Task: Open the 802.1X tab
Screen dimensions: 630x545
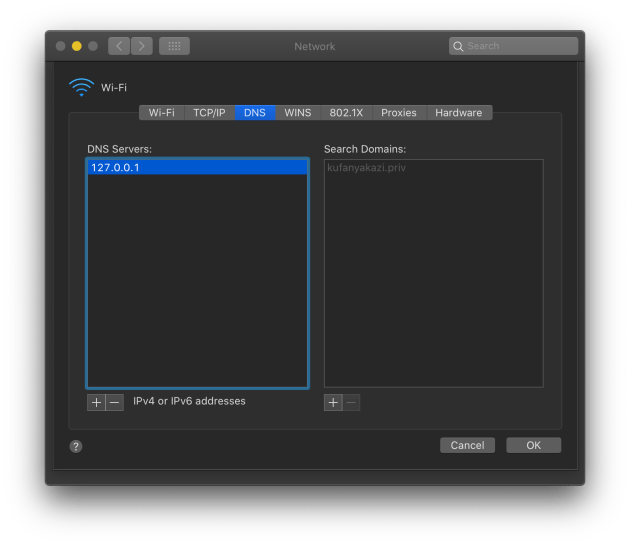Action: (347, 113)
